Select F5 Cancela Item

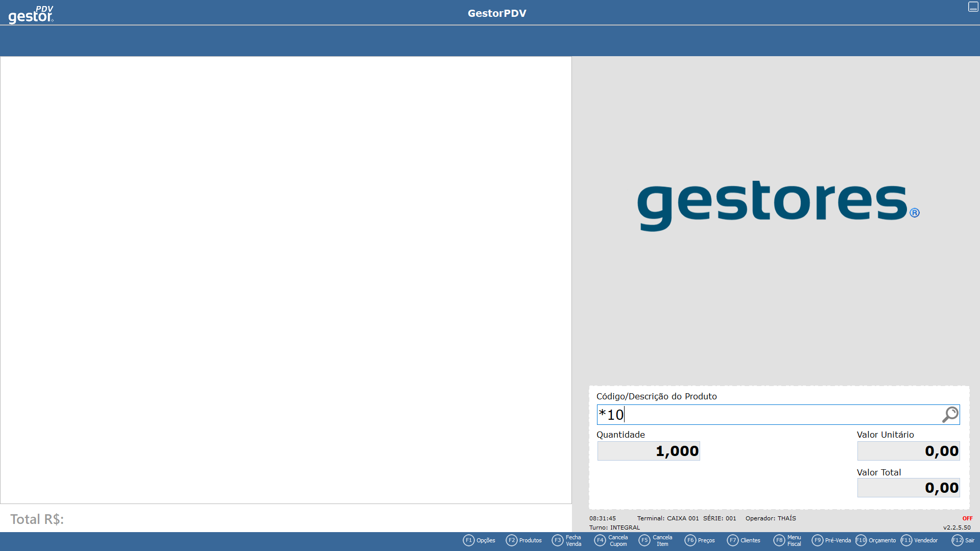point(656,540)
